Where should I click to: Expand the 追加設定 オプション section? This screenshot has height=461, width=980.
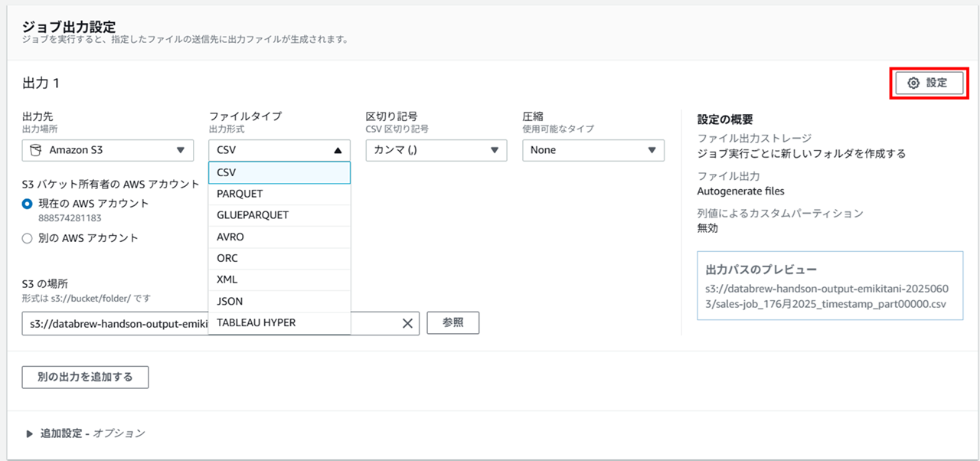(x=85, y=433)
